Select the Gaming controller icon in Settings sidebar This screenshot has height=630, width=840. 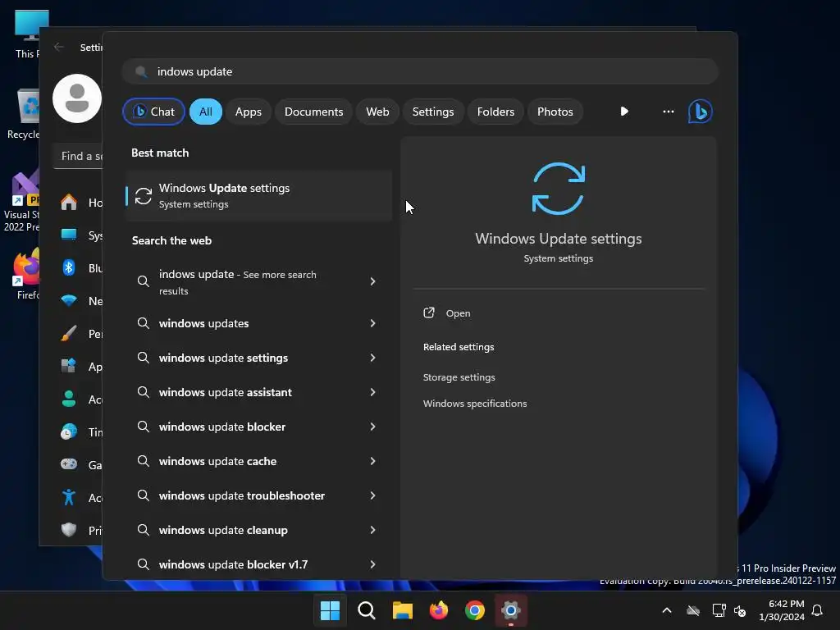69,464
